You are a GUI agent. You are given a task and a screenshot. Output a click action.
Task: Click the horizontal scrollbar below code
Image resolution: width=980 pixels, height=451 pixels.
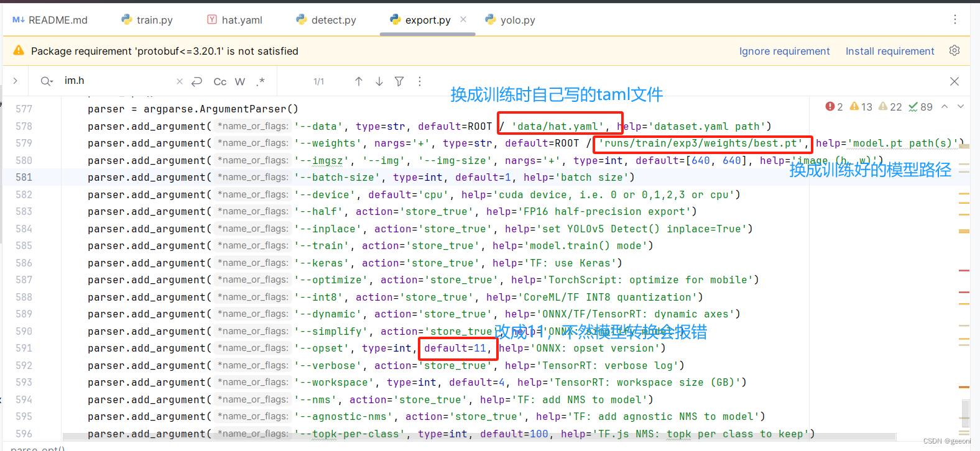tap(479, 436)
